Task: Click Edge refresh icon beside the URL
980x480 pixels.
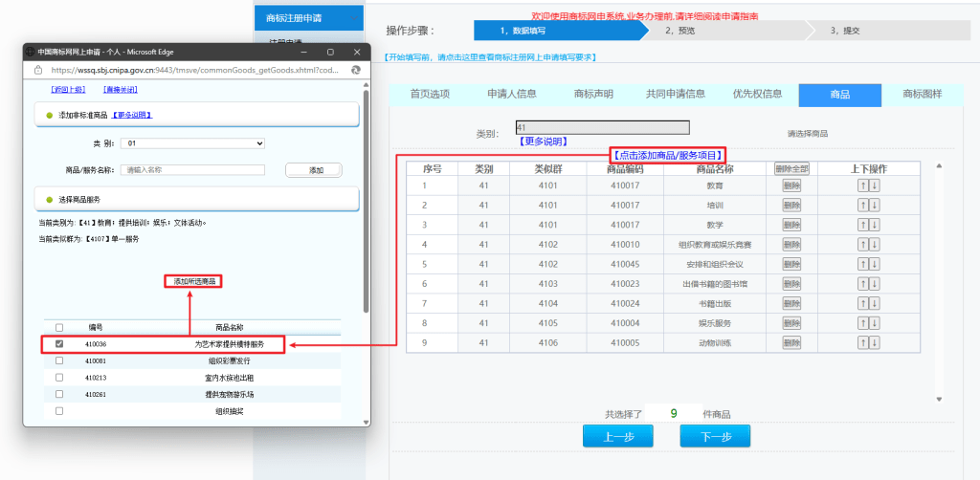Action: point(356,70)
